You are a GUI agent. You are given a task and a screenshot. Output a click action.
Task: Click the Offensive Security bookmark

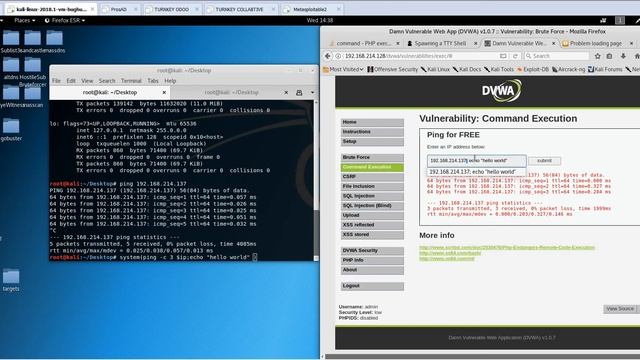[x=392, y=69]
